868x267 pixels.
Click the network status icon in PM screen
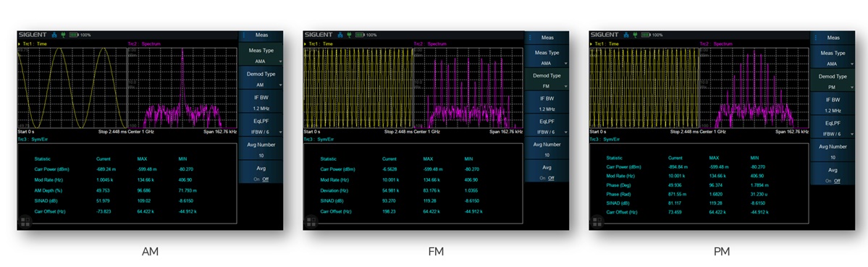coord(626,35)
